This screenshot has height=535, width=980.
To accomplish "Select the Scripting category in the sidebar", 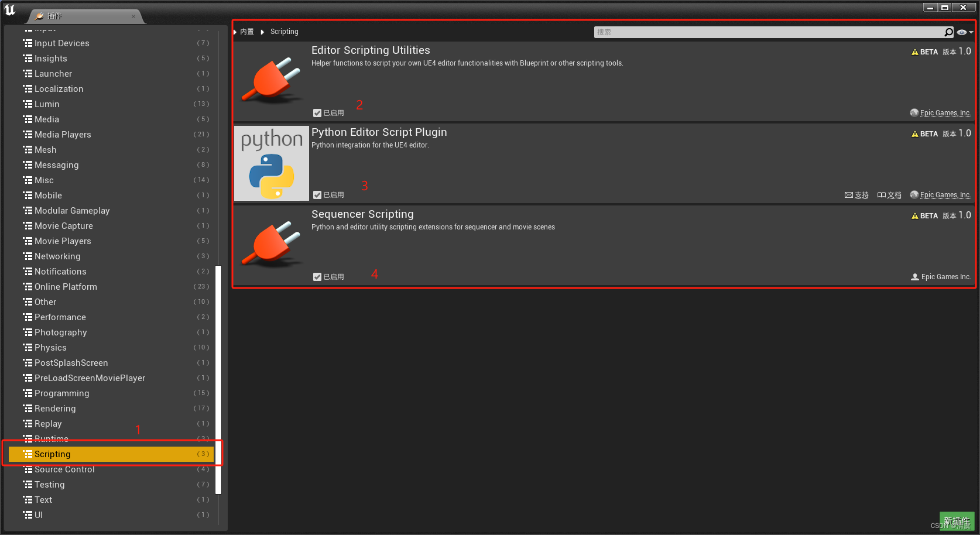I will [53, 454].
